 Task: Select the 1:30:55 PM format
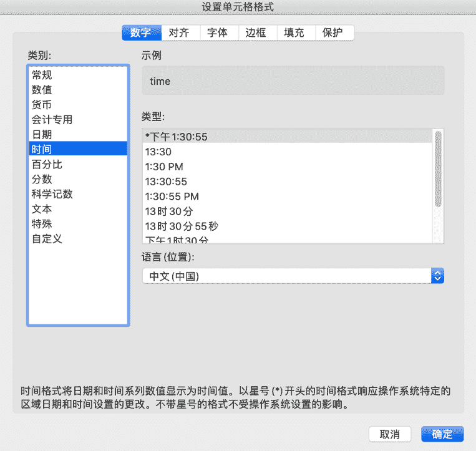pyautogui.click(x=172, y=196)
